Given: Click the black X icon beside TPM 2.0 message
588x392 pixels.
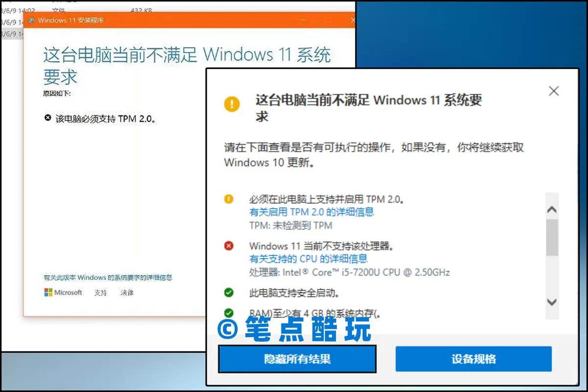Looking at the screenshot, I should 48,118.
